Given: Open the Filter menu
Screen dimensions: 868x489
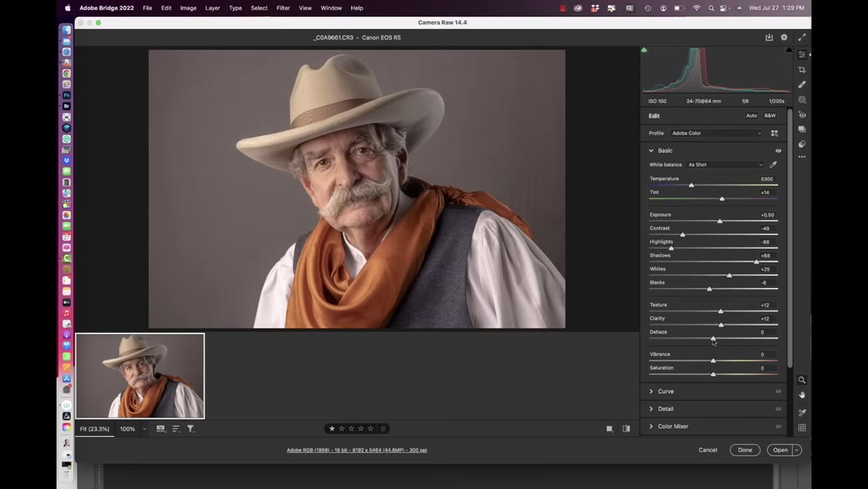Looking at the screenshot, I should click(x=283, y=8).
